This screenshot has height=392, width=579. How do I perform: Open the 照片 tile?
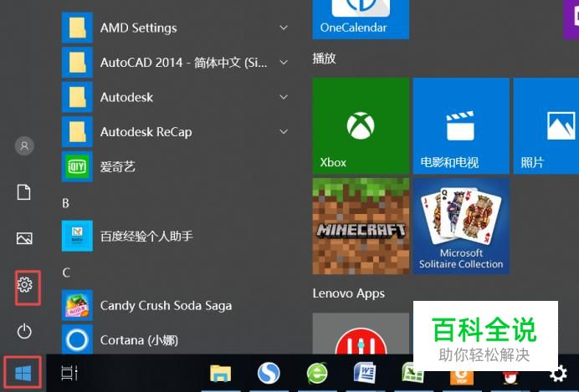[x=546, y=125]
